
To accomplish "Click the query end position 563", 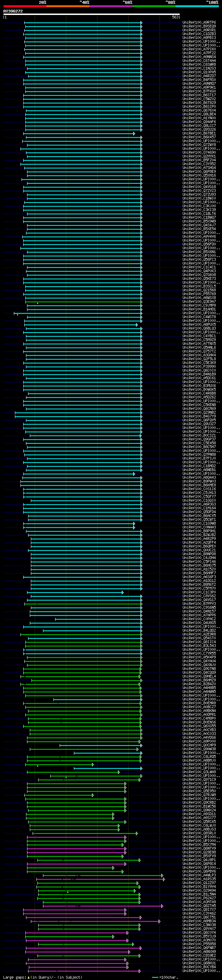I will [x=175, y=17].
